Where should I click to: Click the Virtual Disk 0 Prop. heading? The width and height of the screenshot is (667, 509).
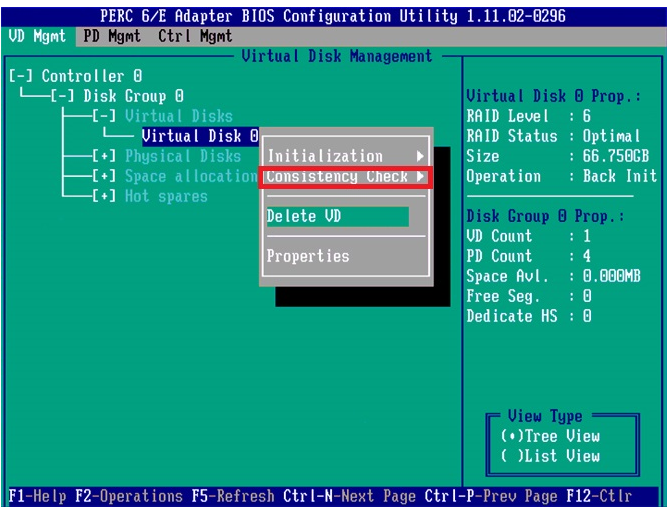[x=553, y=96]
